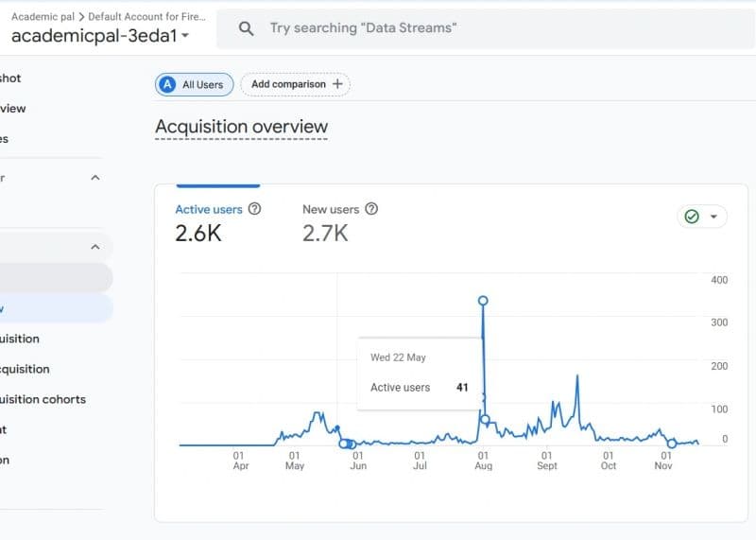The image size is (756, 540).
Task: Open the help icon next to Active users
Action: tap(254, 208)
